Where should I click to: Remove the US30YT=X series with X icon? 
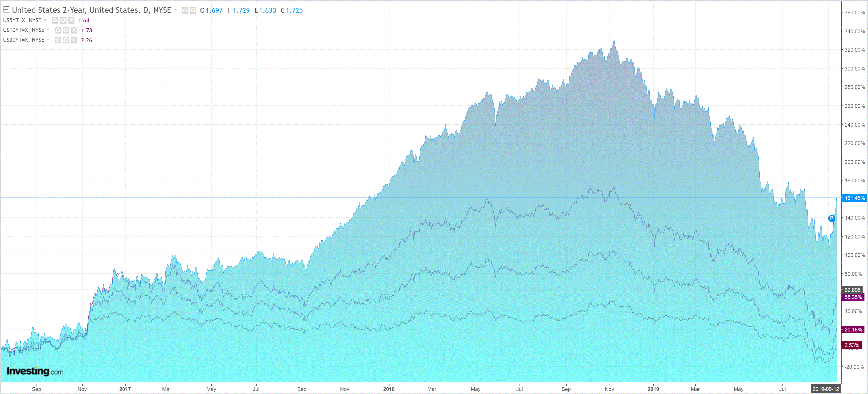pos(74,40)
